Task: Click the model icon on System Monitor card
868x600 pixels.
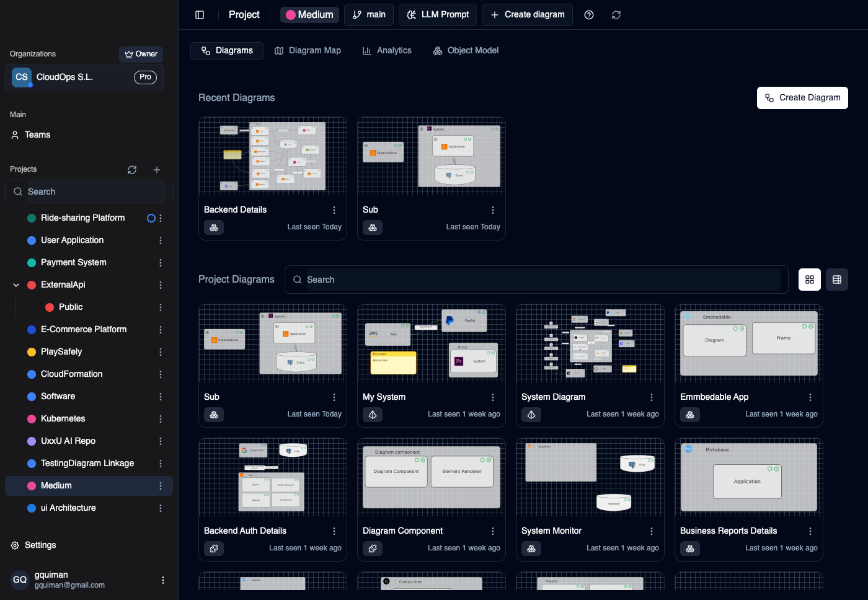Action: [531, 549]
